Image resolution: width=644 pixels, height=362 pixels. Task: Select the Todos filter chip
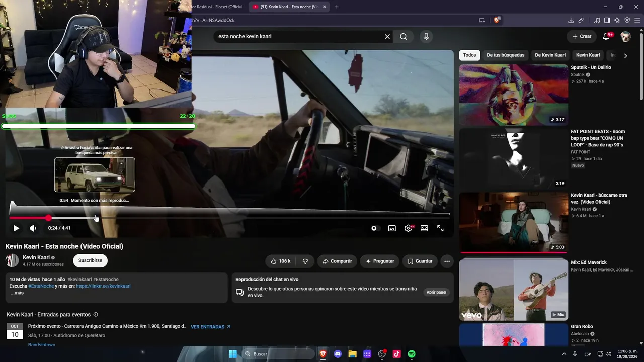pyautogui.click(x=469, y=55)
